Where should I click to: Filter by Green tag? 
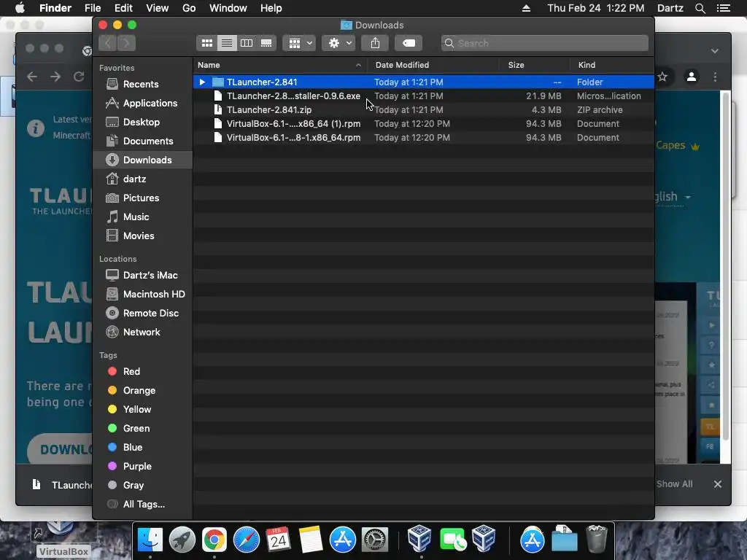[142, 428]
